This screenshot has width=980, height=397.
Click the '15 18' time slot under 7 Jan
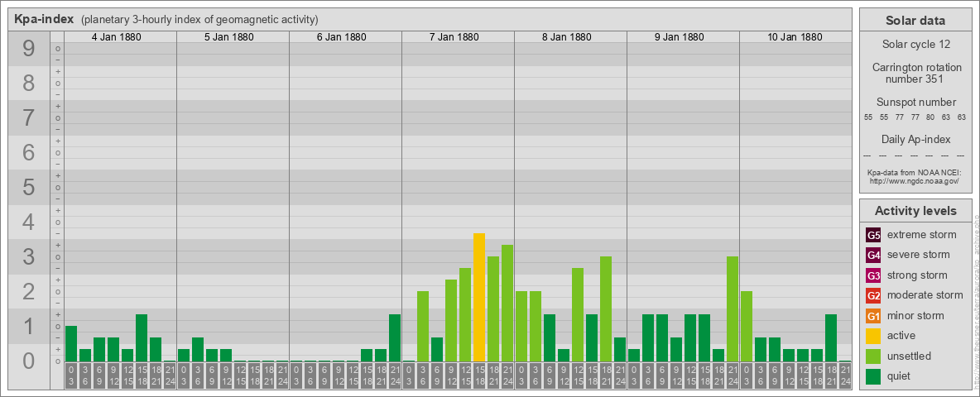(479, 375)
